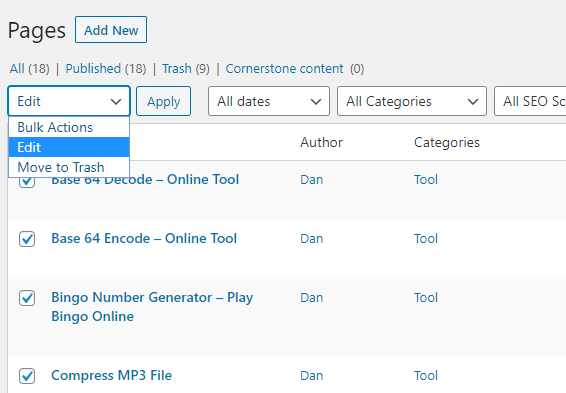Click author Dan on Compress MP3 File row
Image resolution: width=566 pixels, height=393 pixels.
312,376
